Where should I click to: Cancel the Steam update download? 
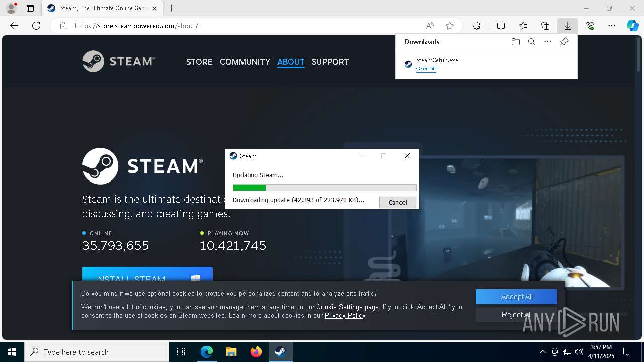coord(397,202)
